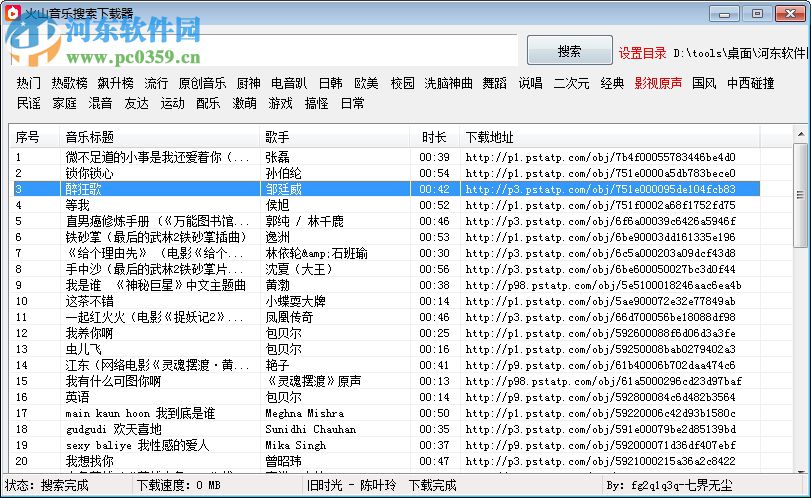Select the 日常 category
The width and height of the screenshot is (811, 498).
pos(352,103)
